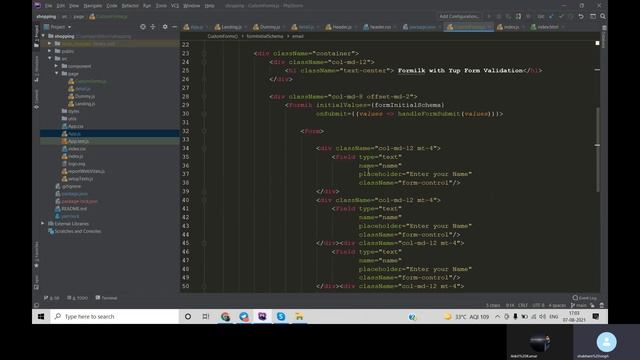Viewport: 640px width, 360px height.
Task: Click the volume speaker tray icon
Action: point(542,316)
